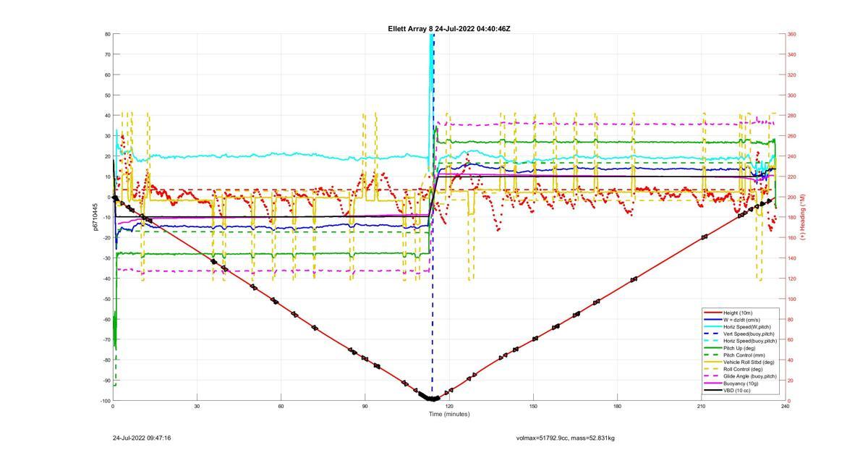Click x-axis tick label '90'
Viewport: 868px width, 450px height.
365,407
